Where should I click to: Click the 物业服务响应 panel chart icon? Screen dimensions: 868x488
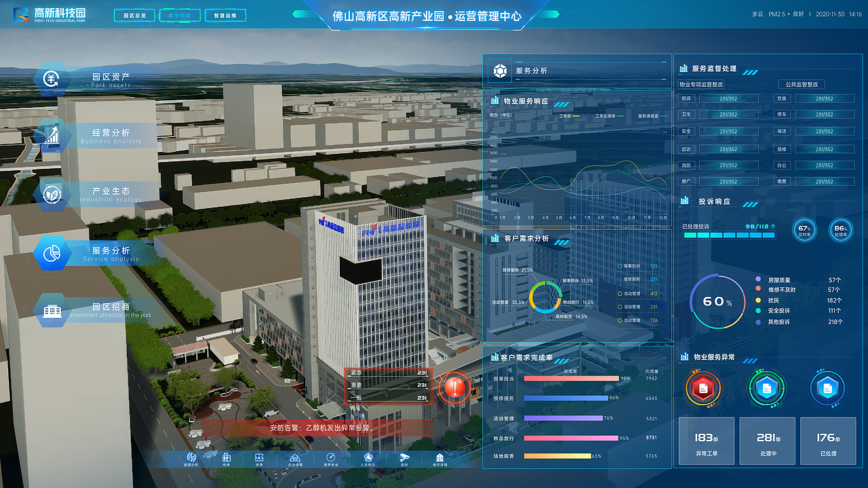click(x=494, y=102)
